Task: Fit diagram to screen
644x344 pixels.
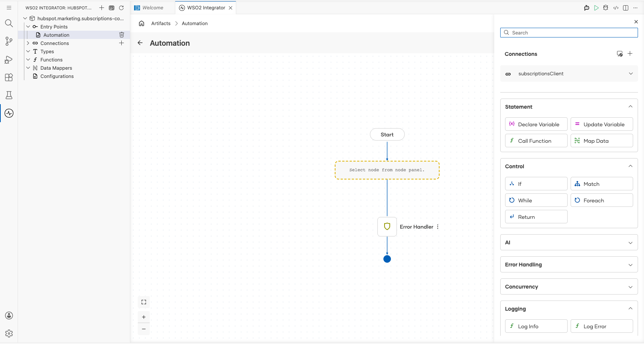Action: click(x=144, y=302)
